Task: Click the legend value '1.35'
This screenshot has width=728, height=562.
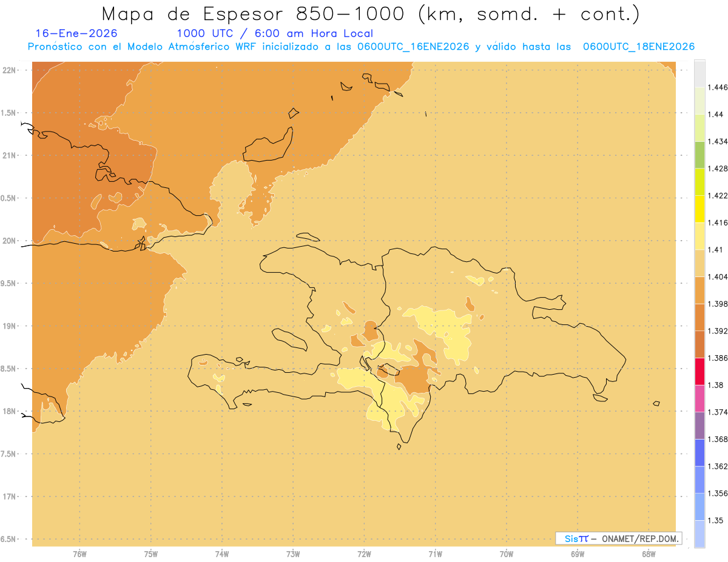Action: (x=716, y=520)
